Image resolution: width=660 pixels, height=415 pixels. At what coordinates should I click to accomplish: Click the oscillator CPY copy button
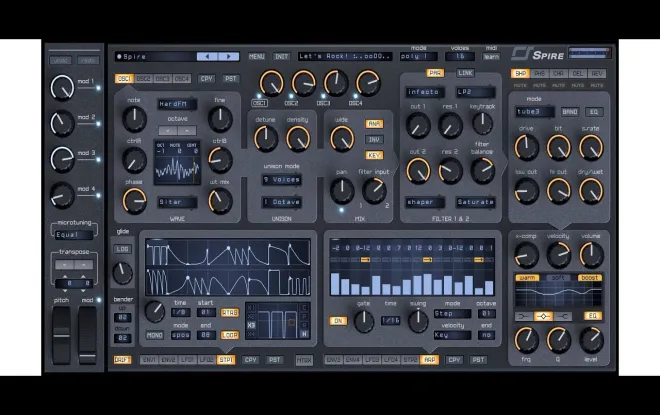click(206, 79)
